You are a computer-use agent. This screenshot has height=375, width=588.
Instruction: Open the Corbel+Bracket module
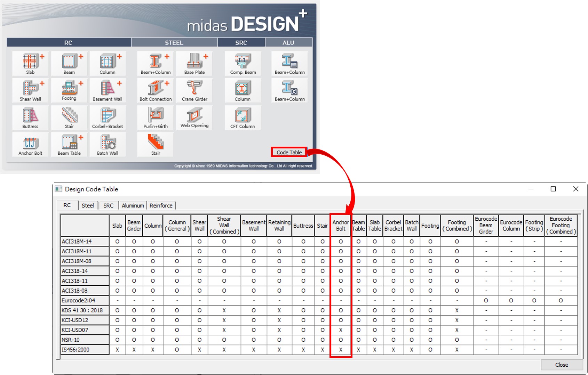pyautogui.click(x=108, y=117)
